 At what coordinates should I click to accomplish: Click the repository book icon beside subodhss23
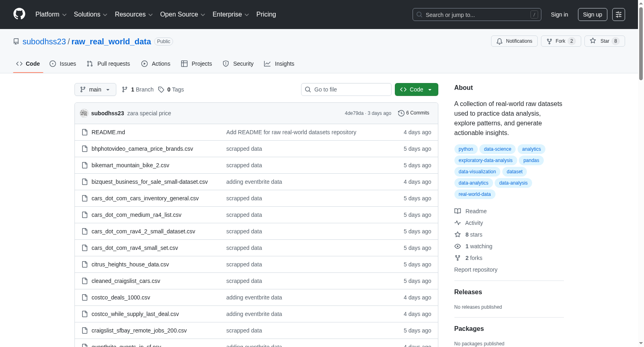(16, 42)
